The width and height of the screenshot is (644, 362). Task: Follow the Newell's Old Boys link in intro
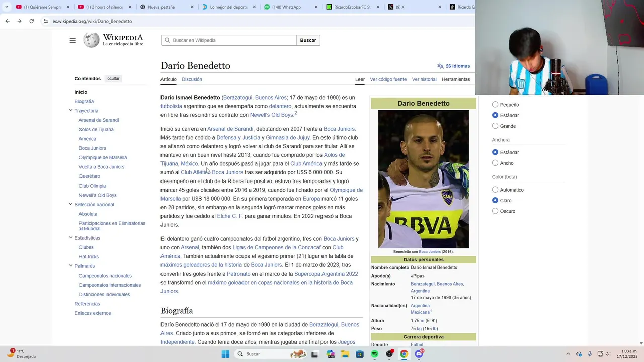click(x=272, y=115)
